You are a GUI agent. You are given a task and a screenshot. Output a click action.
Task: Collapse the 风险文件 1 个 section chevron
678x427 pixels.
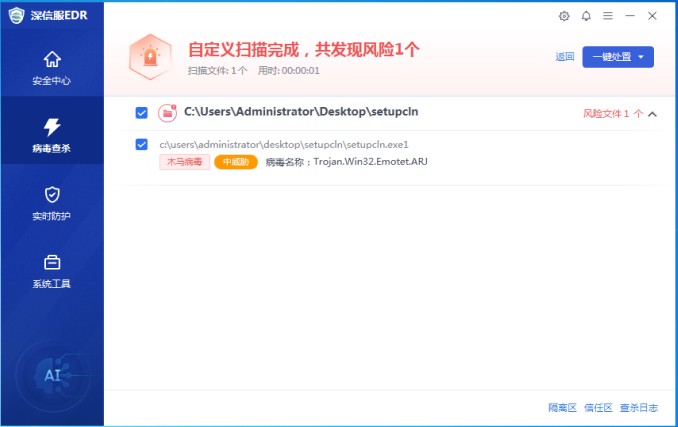click(x=652, y=114)
